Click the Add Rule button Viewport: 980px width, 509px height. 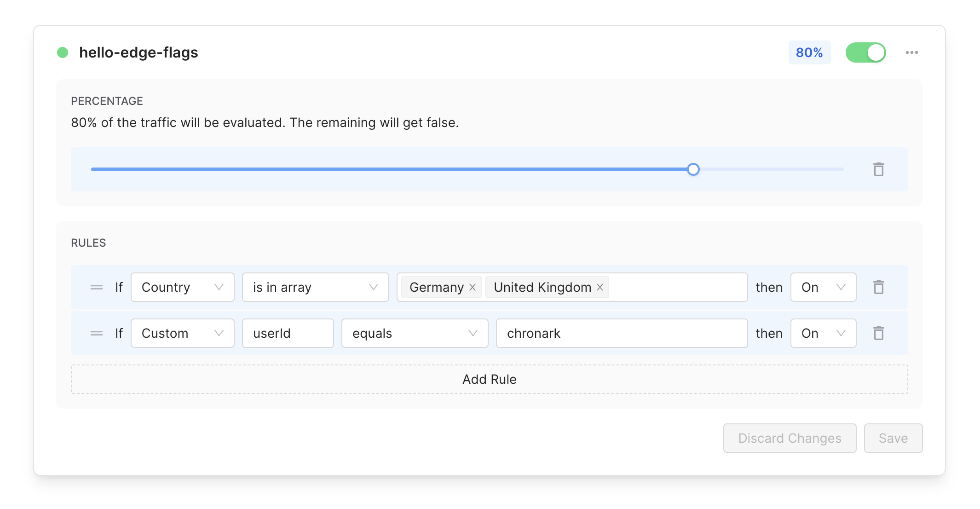pyautogui.click(x=489, y=379)
